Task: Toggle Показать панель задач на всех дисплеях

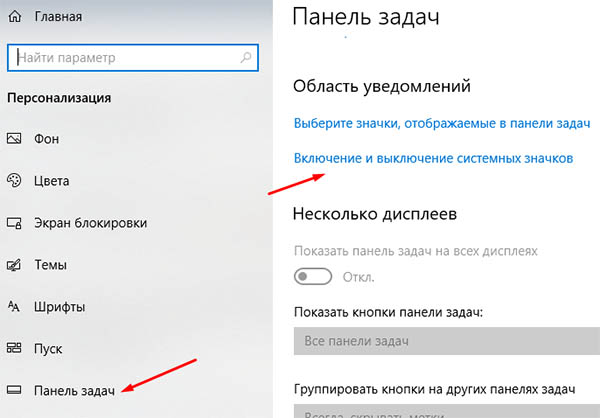Action: pos(313,276)
